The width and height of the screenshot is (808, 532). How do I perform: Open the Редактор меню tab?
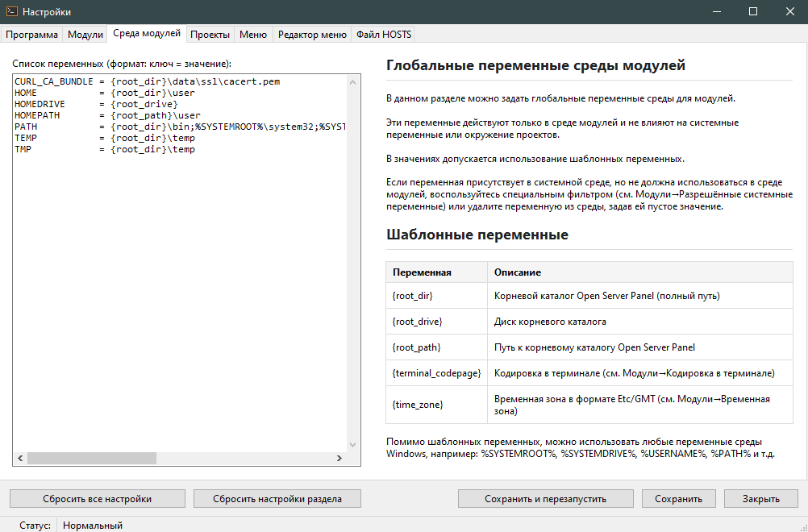tap(312, 35)
